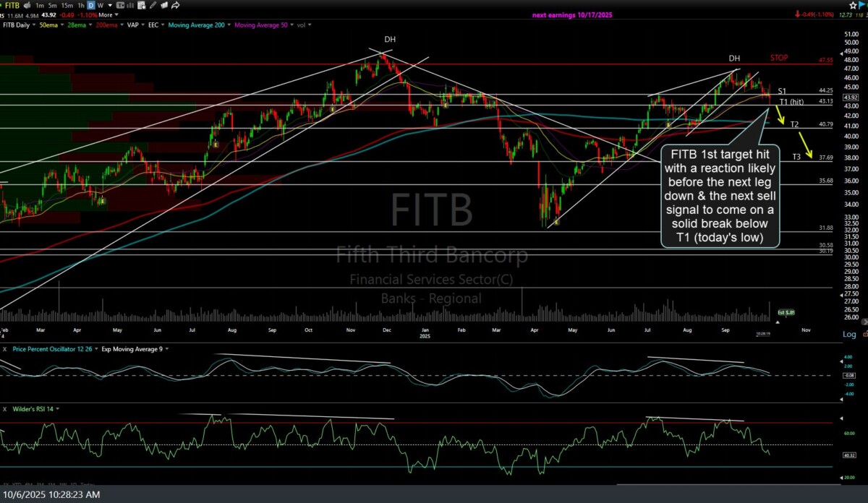Click the back arrow icon top-left
The height and width of the screenshot is (503, 868).
[27, 5]
